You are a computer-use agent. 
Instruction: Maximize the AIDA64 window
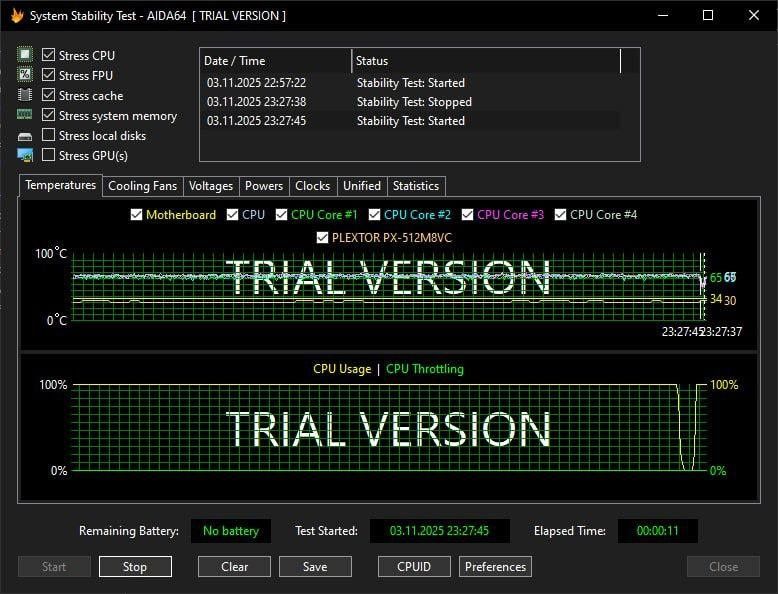pos(708,15)
